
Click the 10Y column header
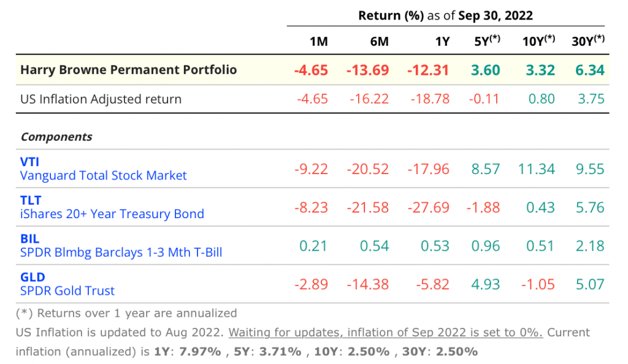(x=538, y=41)
